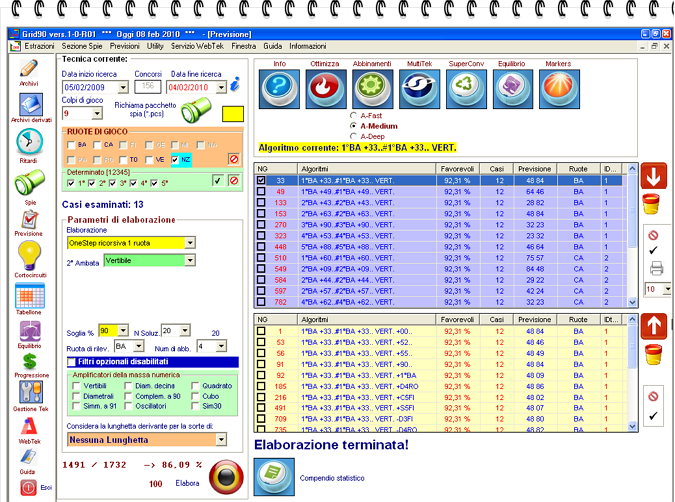Viewport: 675px width, 502px height.
Task: Open the Colpi di gioco dropdown
Action: (97, 113)
